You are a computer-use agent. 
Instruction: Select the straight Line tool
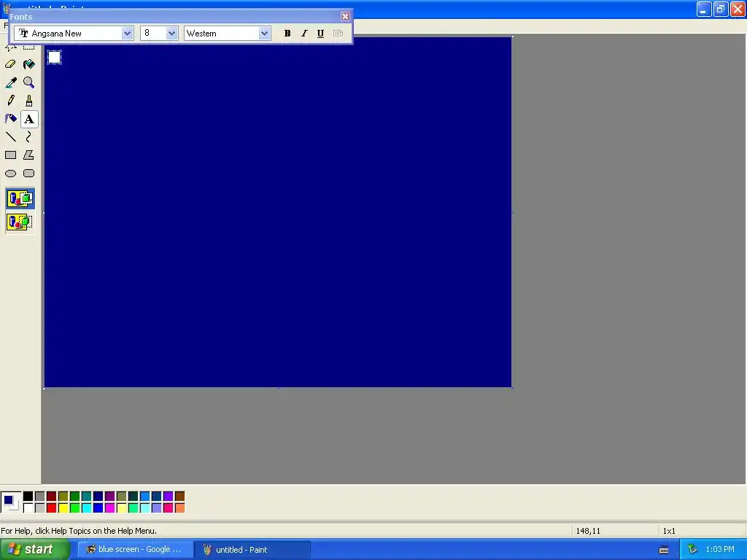coord(10,137)
